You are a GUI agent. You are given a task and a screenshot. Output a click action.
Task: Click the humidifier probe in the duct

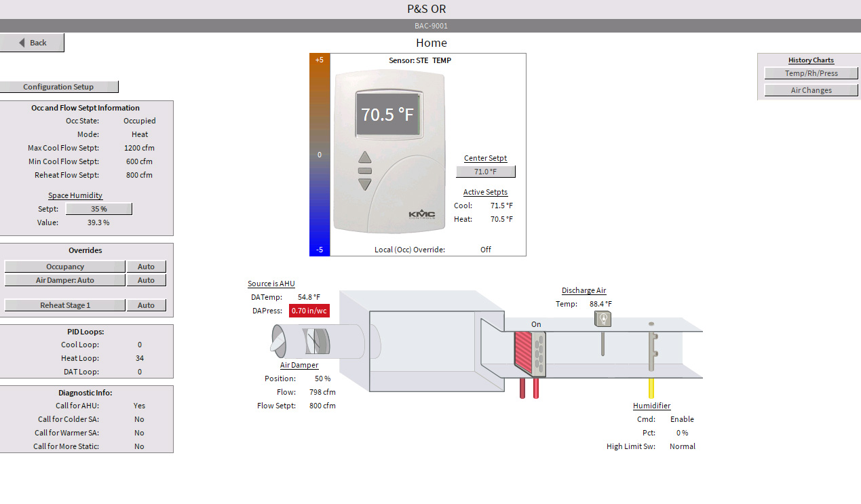651,351
